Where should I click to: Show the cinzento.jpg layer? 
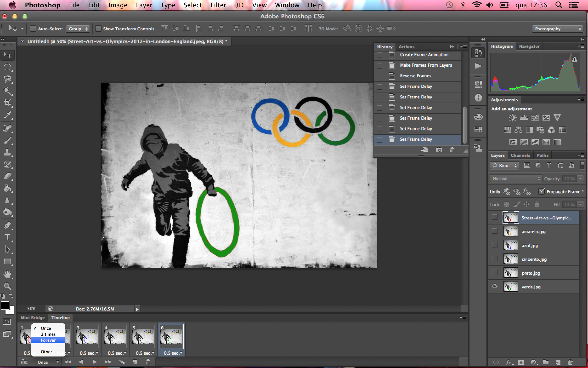click(x=495, y=259)
